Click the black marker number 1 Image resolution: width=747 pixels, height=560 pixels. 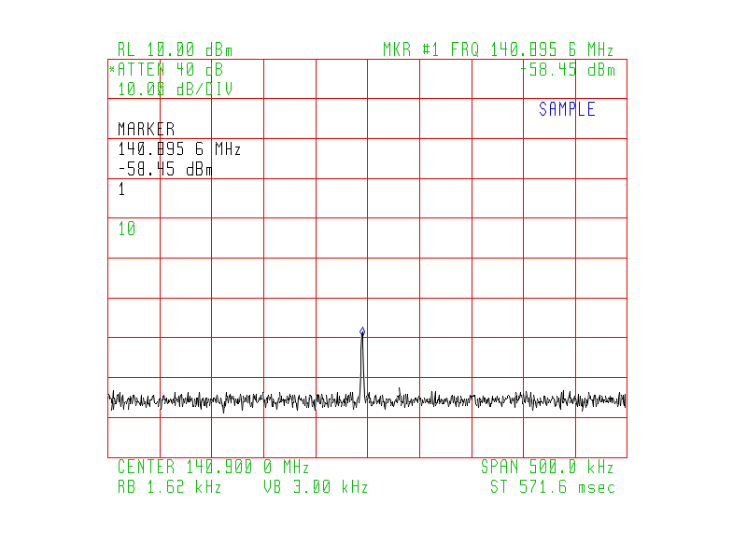point(122,189)
